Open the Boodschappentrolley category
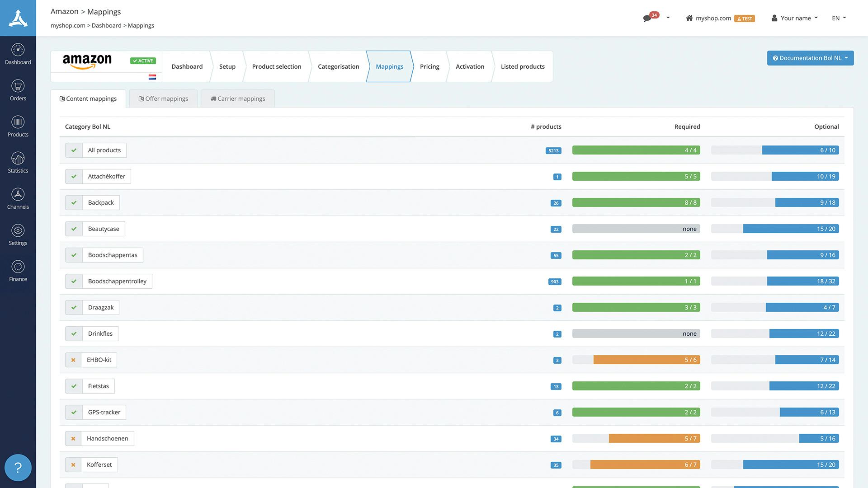 pos(117,281)
